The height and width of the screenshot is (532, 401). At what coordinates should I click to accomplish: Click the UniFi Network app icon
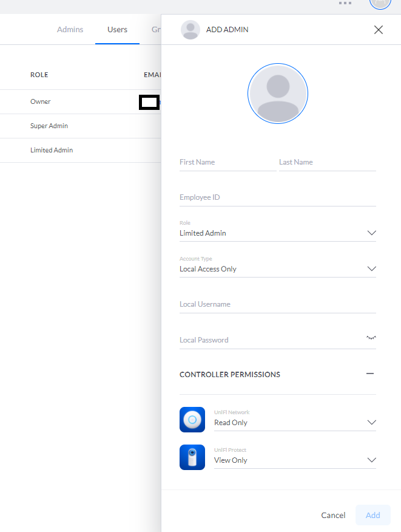click(x=192, y=420)
